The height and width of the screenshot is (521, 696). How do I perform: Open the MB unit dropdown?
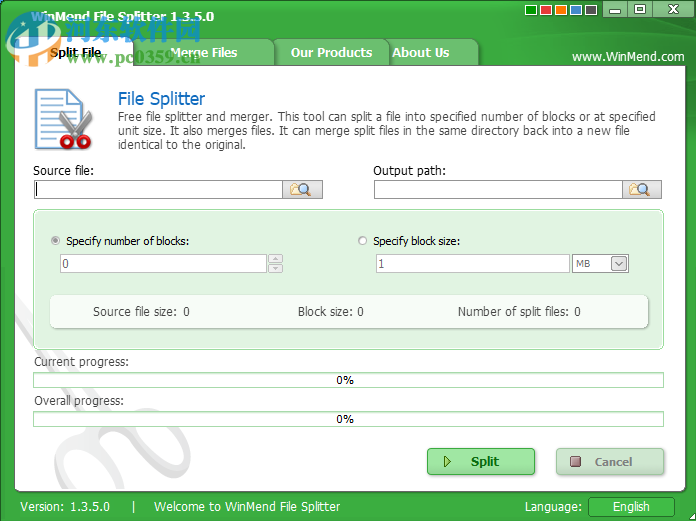click(x=619, y=264)
